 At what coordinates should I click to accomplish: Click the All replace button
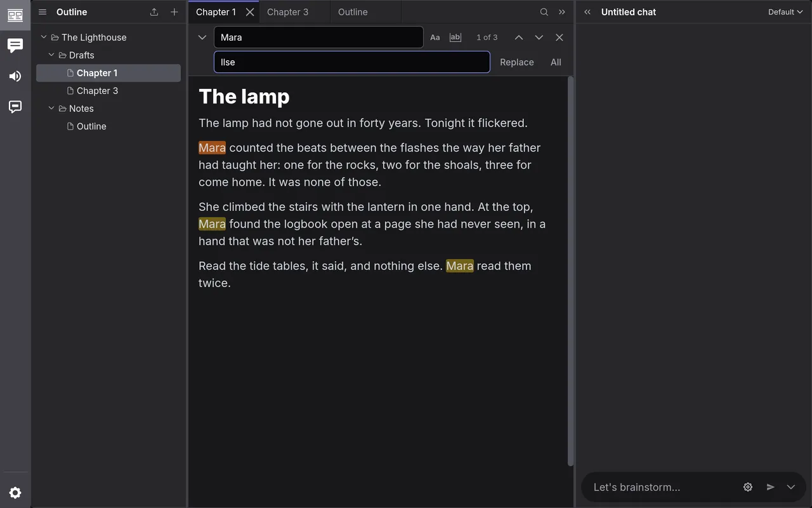click(x=556, y=62)
